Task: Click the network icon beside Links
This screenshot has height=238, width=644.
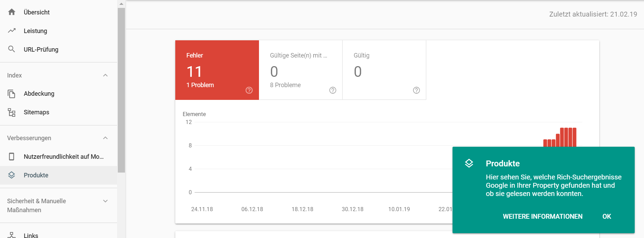Action: coord(12,235)
